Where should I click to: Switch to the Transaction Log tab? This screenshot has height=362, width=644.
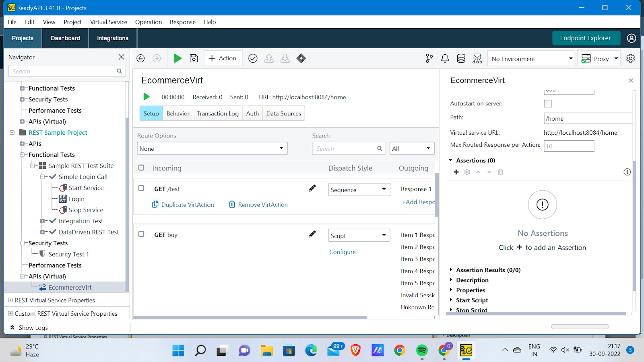click(218, 113)
